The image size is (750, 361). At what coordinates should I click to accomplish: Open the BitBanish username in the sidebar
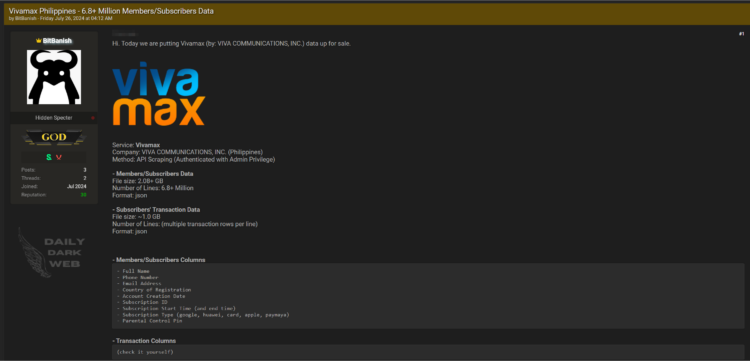point(57,41)
